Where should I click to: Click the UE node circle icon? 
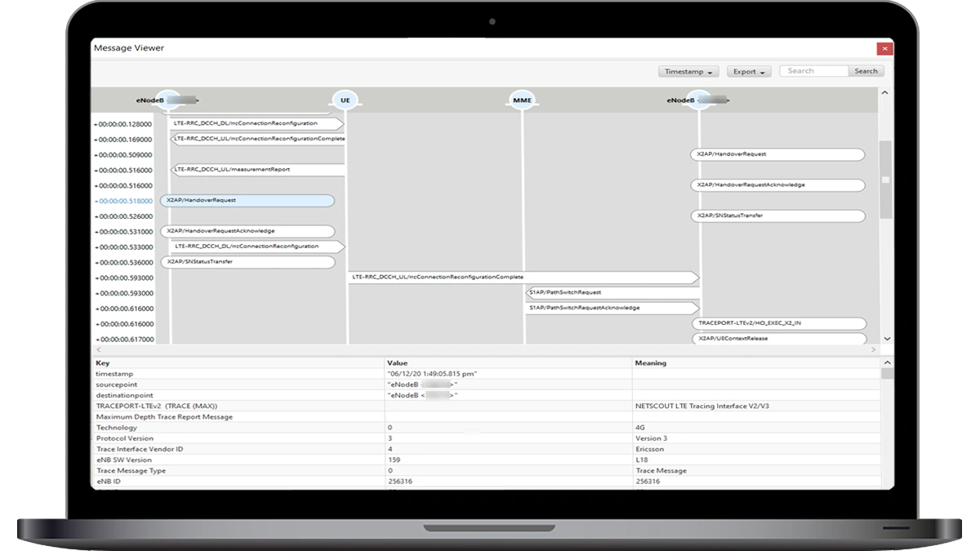[x=345, y=100]
